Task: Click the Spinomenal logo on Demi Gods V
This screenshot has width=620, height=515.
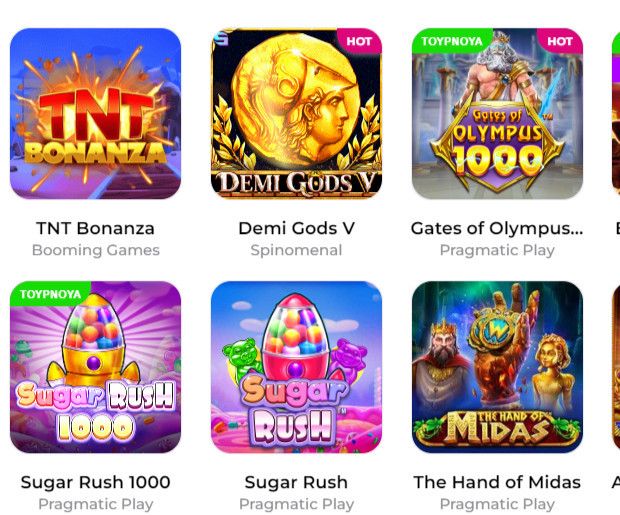Action: (221, 38)
